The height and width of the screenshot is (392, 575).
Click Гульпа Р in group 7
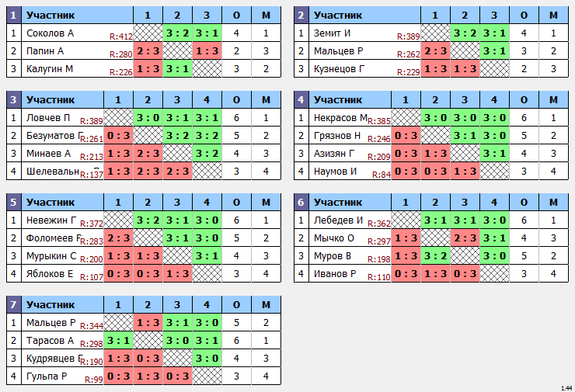click(x=47, y=376)
